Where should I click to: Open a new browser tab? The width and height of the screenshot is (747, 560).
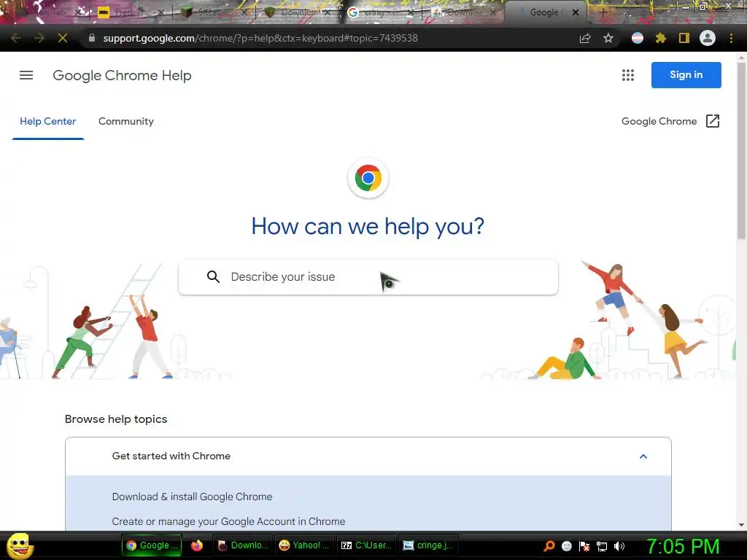click(x=603, y=12)
